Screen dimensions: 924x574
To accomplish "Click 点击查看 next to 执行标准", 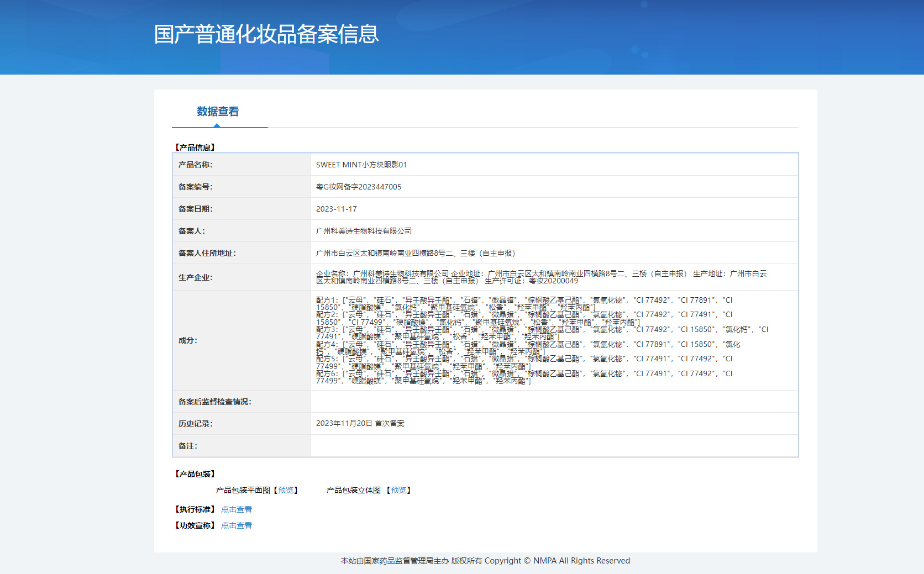I will click(x=237, y=509).
